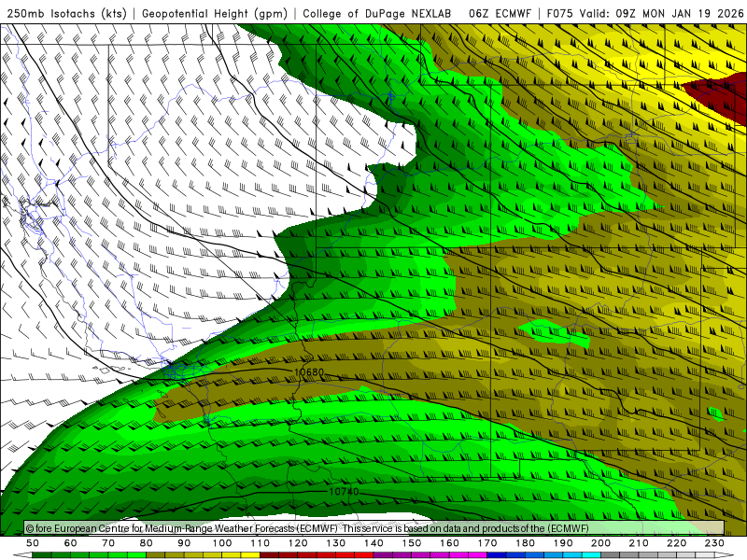The height and width of the screenshot is (560, 747).
Task: Click the dark blue legend swatch just right of 170
Action: click(497, 555)
